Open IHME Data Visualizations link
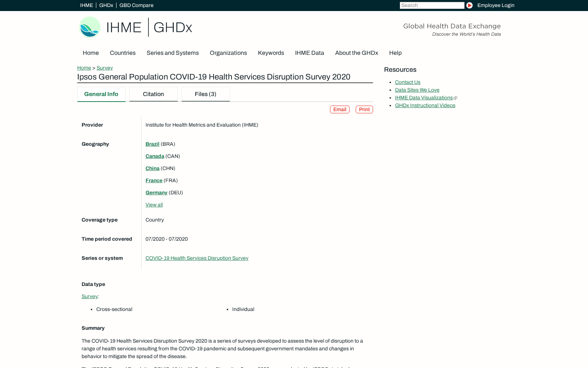This screenshot has height=368, width=588. click(x=424, y=98)
